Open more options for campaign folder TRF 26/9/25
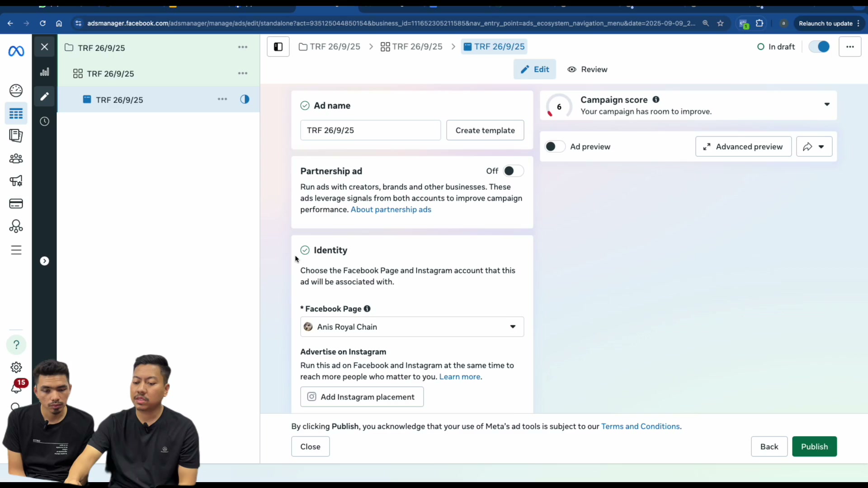The width and height of the screenshot is (868, 488). (243, 47)
